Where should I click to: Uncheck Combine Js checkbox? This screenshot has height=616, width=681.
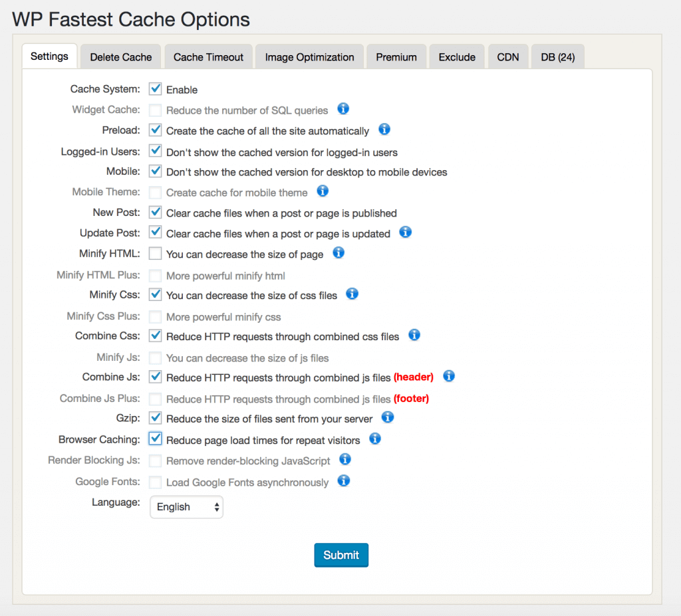155,377
